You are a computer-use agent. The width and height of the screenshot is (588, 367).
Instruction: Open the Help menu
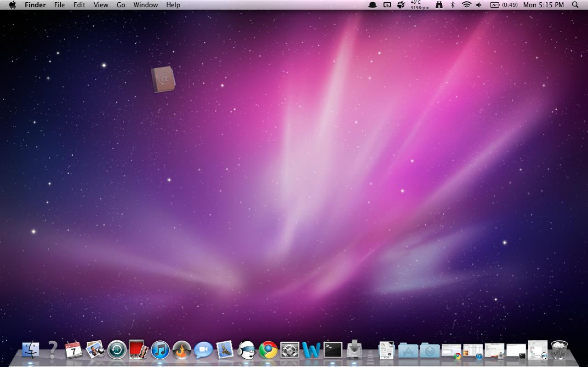pos(173,5)
